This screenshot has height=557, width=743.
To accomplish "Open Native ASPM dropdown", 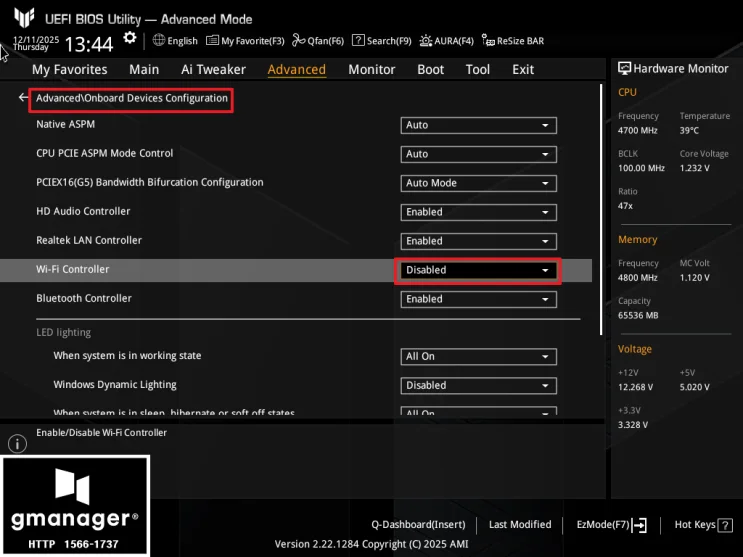I will coord(478,125).
